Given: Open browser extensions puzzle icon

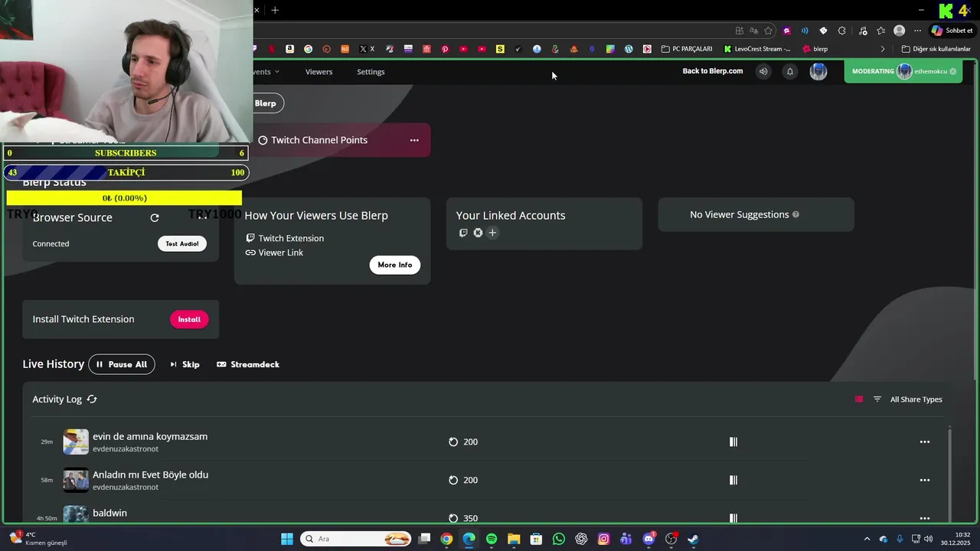Looking at the screenshot, I should (842, 31).
